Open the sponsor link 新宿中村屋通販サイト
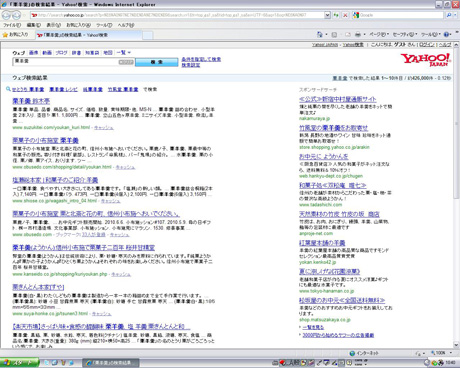 (x=338, y=99)
